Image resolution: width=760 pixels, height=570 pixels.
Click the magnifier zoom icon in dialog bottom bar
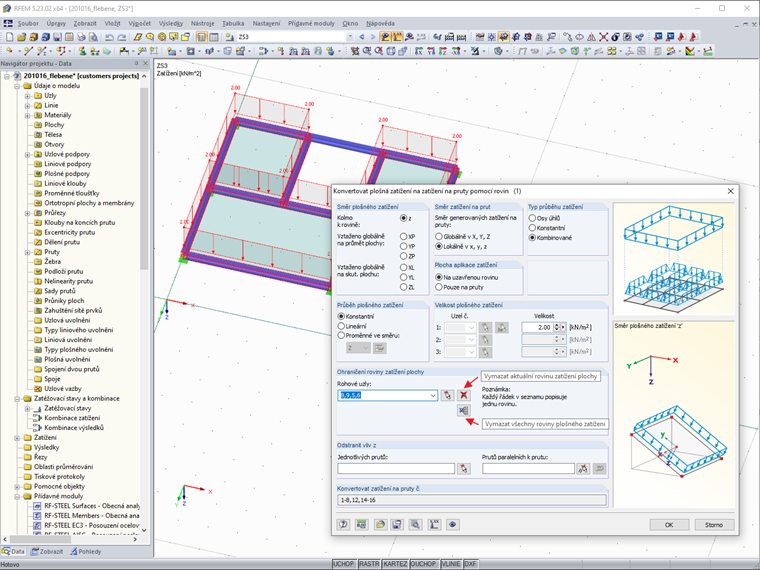415,524
